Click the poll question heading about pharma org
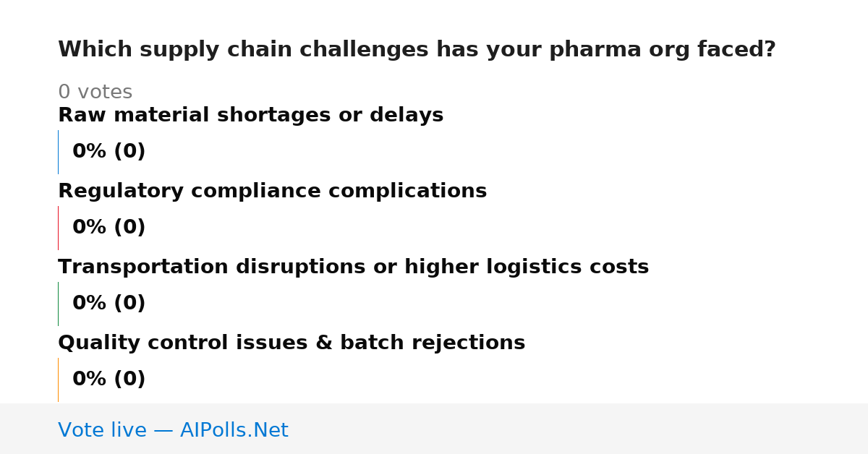Image resolution: width=868 pixels, height=454 pixels. [417, 50]
